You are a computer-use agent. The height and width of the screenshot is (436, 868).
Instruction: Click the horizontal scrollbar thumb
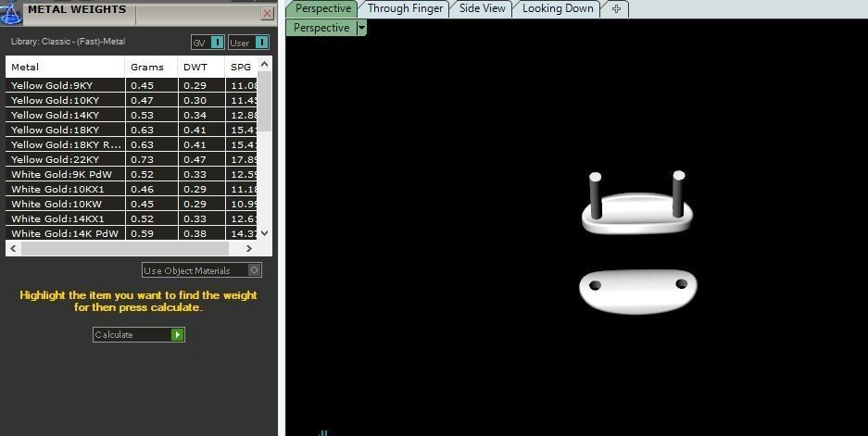[x=124, y=249]
